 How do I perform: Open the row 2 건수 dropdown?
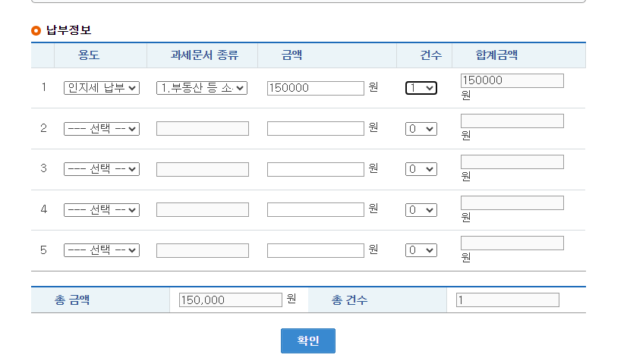[x=421, y=129]
